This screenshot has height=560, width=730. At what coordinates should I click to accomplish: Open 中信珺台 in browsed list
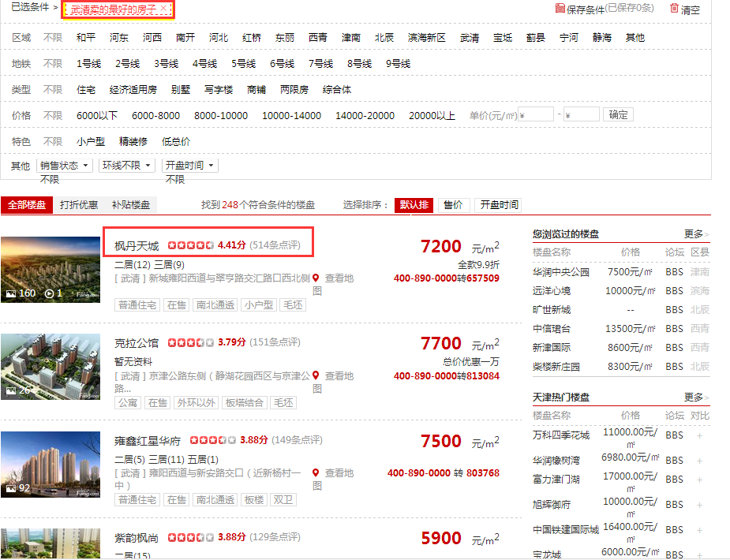[552, 329]
